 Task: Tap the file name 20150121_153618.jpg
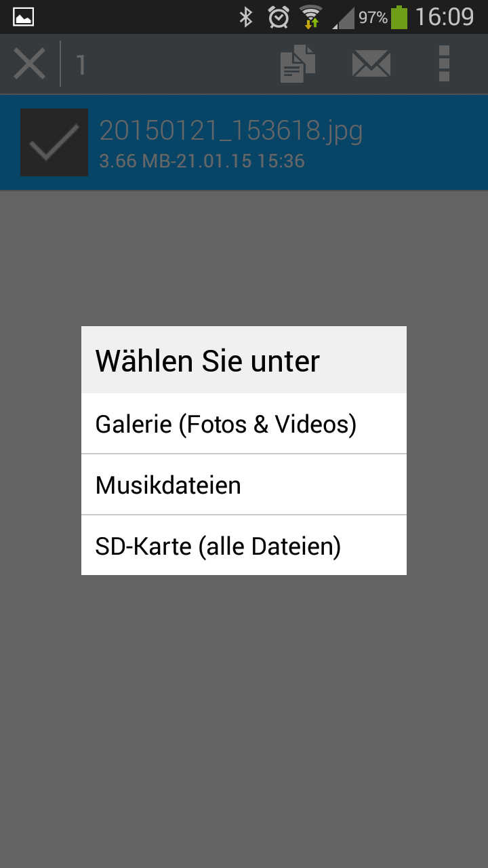coord(231,131)
